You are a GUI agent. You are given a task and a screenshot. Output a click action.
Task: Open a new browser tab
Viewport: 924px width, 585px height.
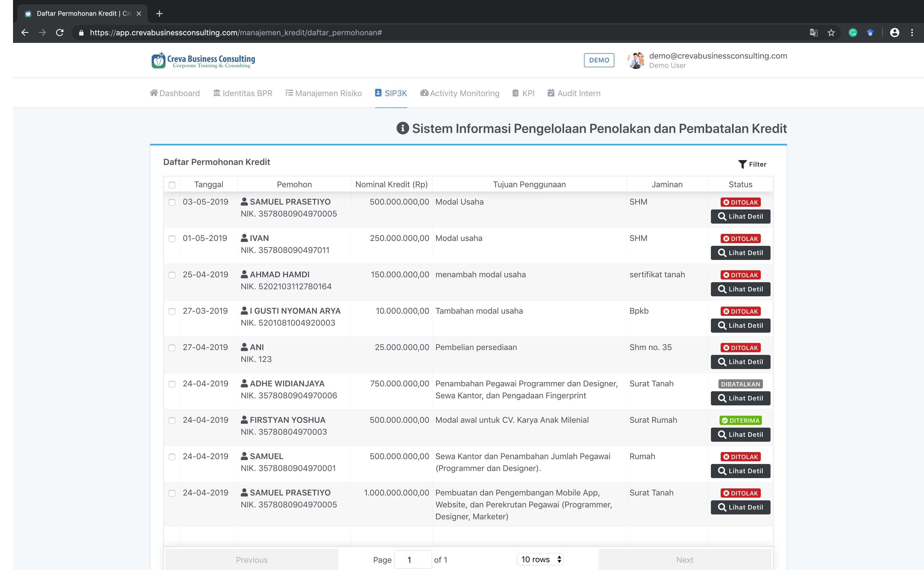click(159, 14)
